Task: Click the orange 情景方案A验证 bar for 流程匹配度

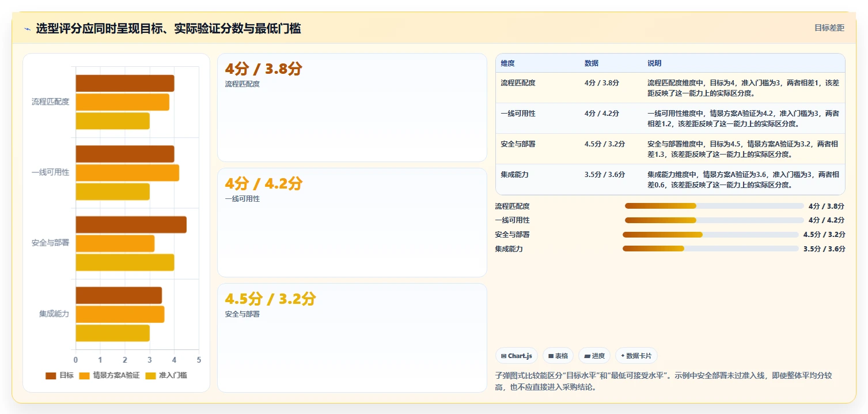Action: pos(123,102)
